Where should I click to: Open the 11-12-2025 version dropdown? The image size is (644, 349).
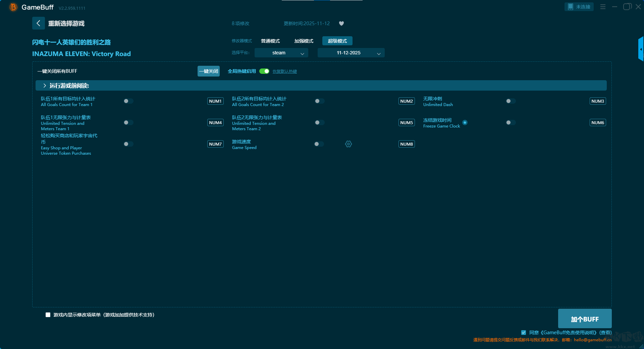click(x=351, y=53)
